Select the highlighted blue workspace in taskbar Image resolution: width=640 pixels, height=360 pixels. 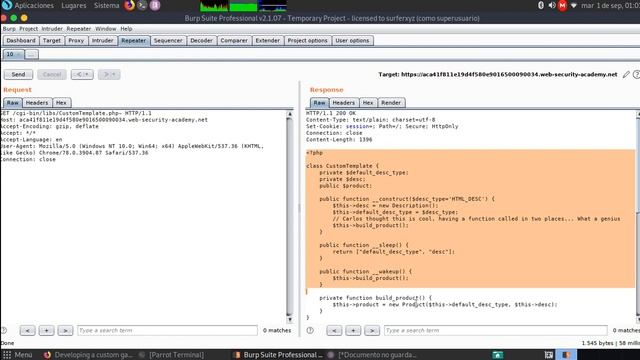[567, 355]
